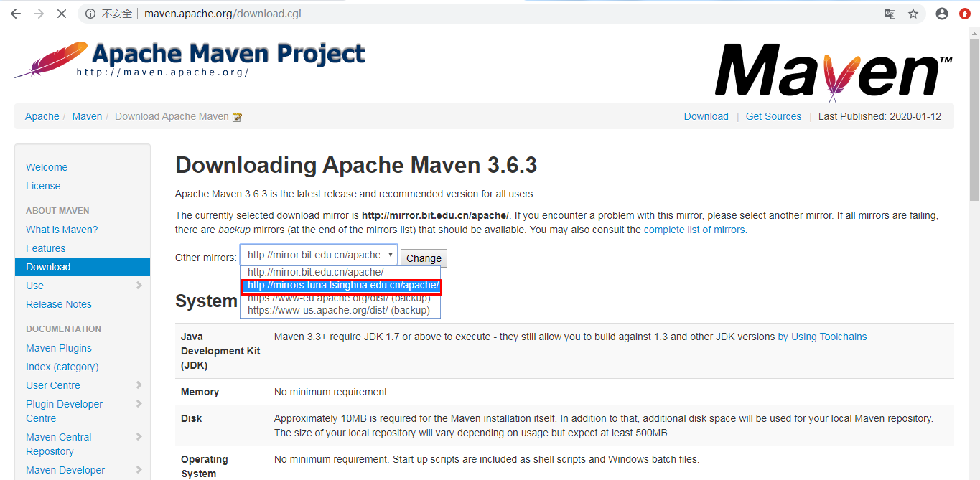Viewport: 980px width, 480px height.
Task: Open Release Notes sidebar link
Action: click(x=59, y=304)
